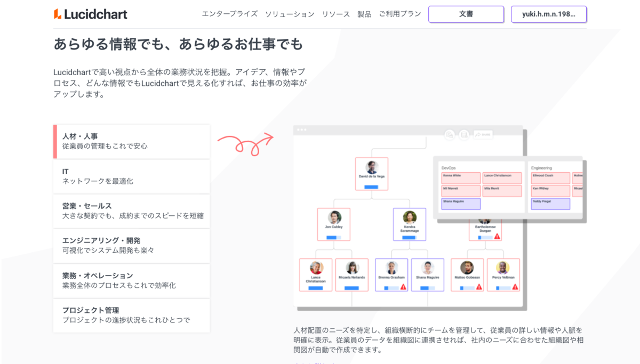640x364 pixels.
Task: Click the paragraph starting 人材配置のニーズを特定し
Action: click(438, 340)
